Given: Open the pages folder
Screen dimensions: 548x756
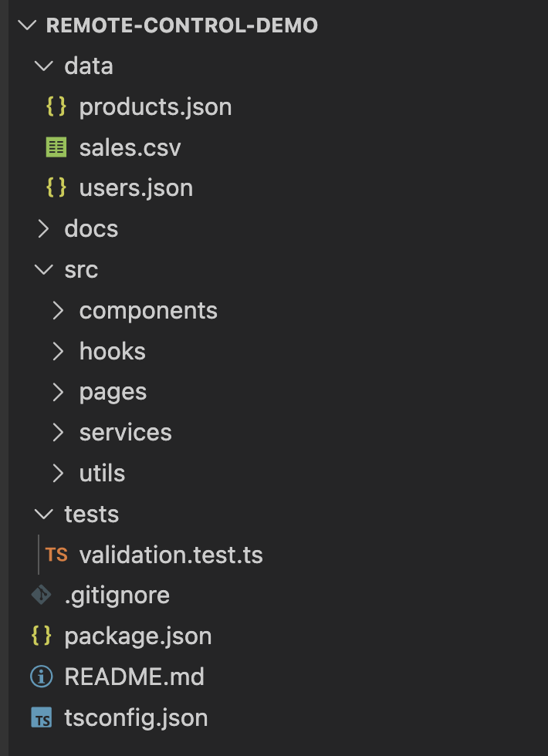Looking at the screenshot, I should [x=113, y=392].
